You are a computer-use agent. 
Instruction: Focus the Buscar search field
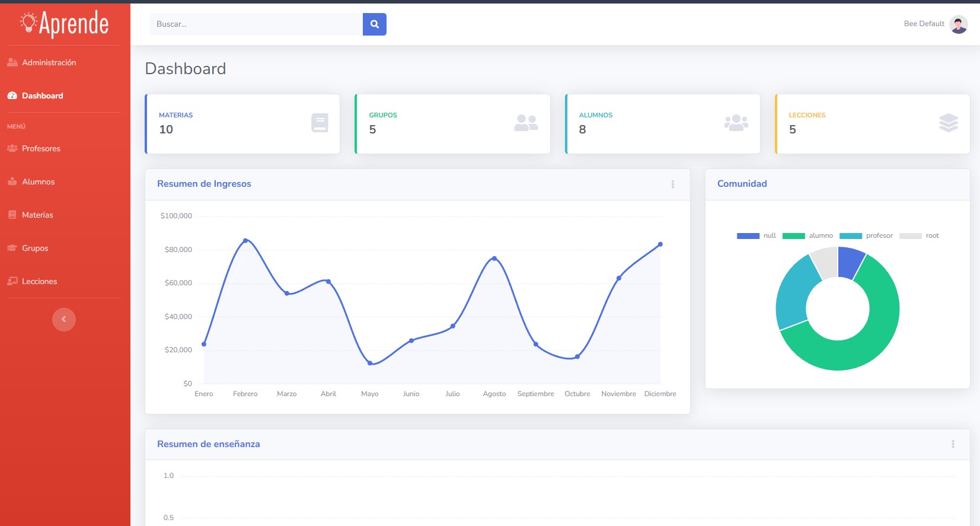tap(256, 24)
